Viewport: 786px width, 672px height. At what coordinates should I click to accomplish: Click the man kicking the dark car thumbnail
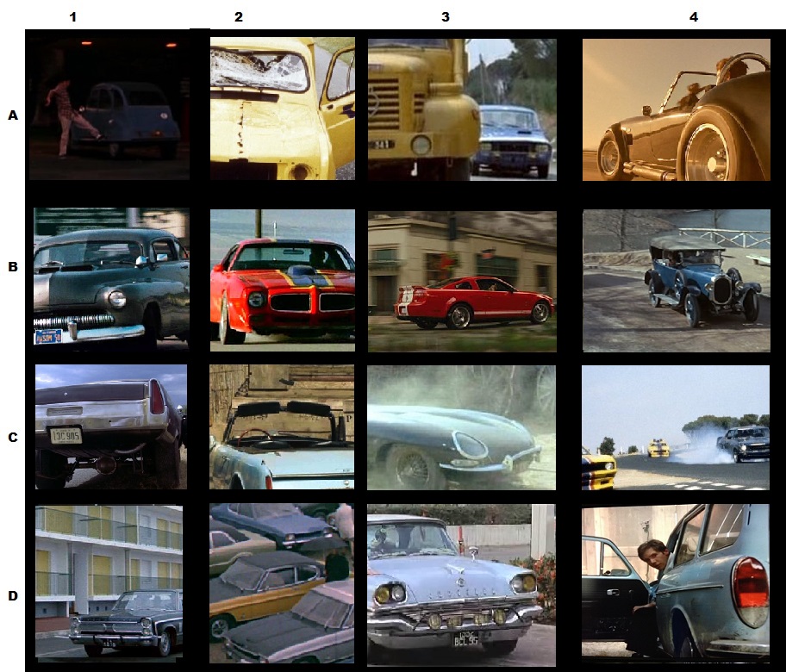(109, 106)
